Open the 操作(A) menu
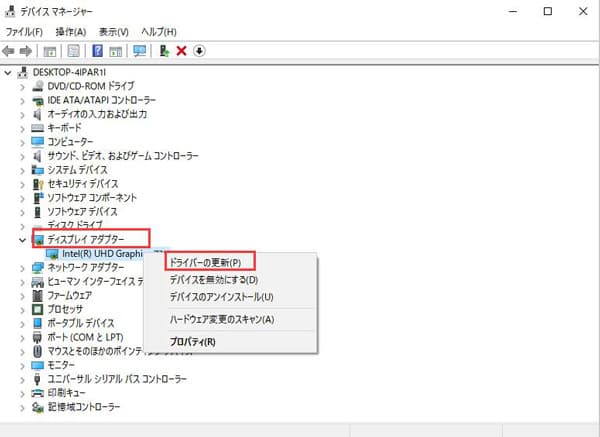The width and height of the screenshot is (600, 437). [71, 31]
